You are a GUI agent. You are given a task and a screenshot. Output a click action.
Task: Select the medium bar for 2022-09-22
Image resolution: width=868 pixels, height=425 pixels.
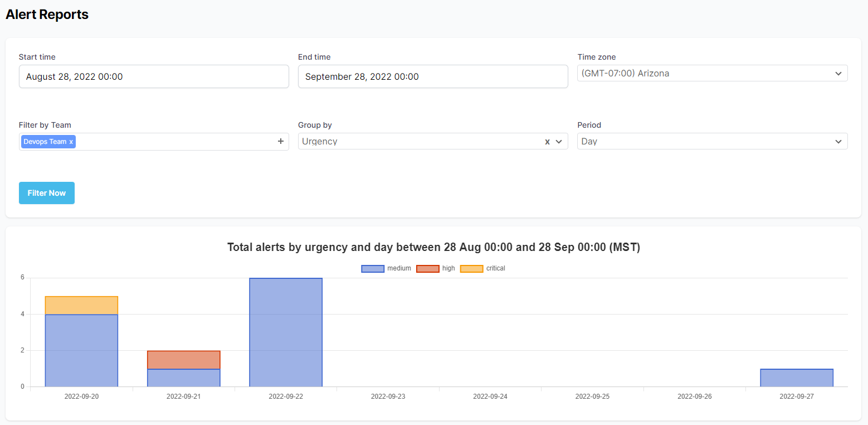coord(286,332)
